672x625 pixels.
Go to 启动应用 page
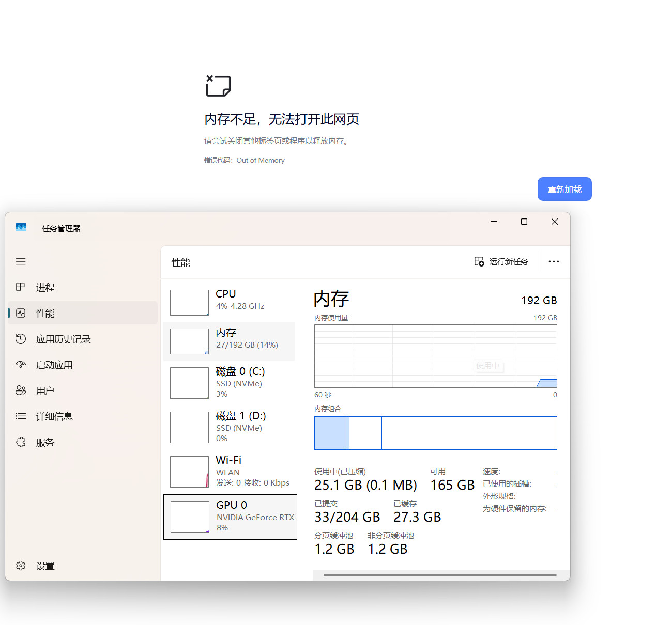[83, 365]
